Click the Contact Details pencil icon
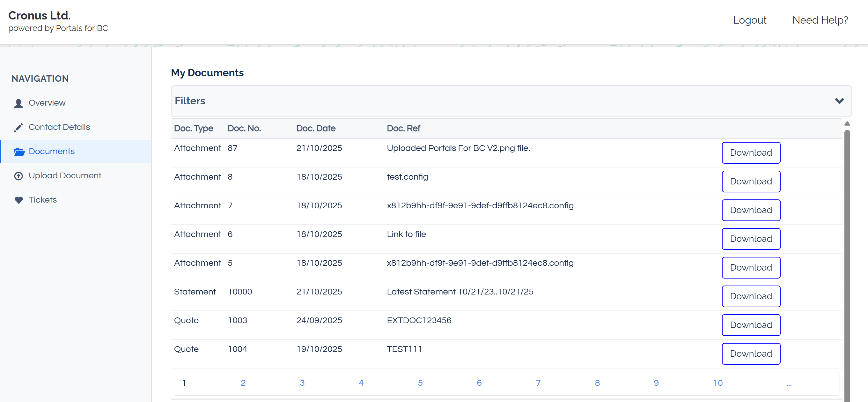The height and width of the screenshot is (402, 868). 18,128
